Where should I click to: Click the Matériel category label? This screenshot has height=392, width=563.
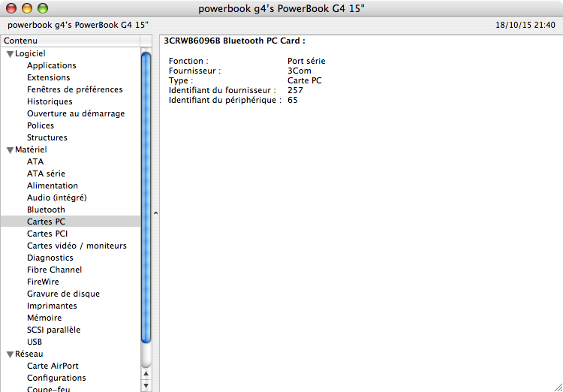[x=31, y=149]
